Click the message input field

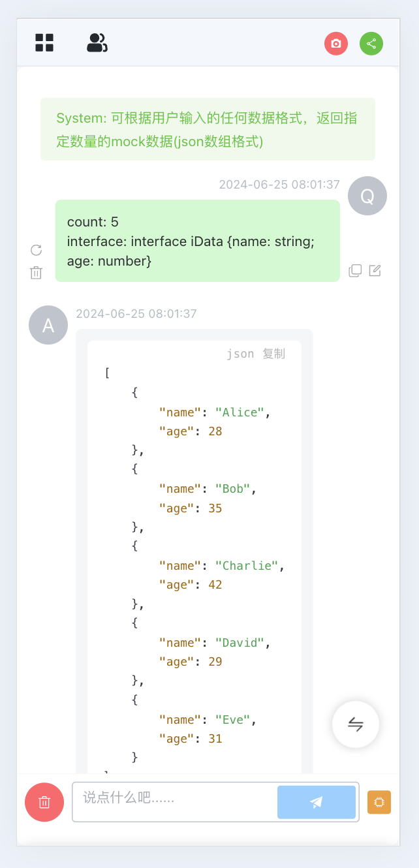(x=173, y=802)
